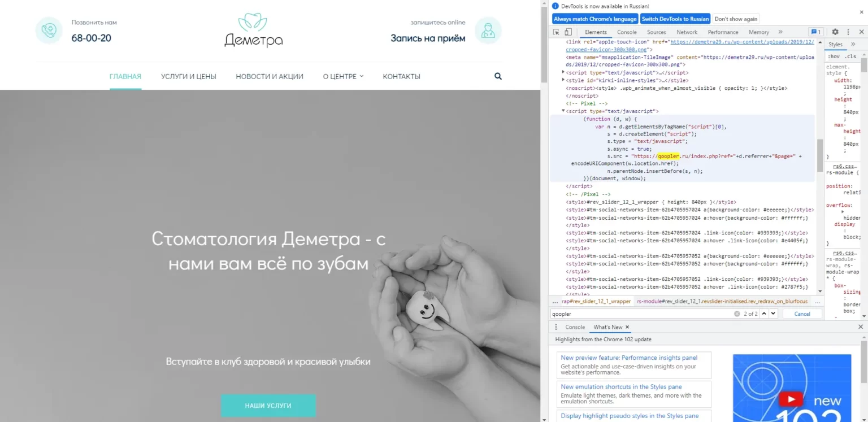The width and height of the screenshot is (868, 422).
Task: Click the info icon in DevTools infobar
Action: (x=555, y=6)
